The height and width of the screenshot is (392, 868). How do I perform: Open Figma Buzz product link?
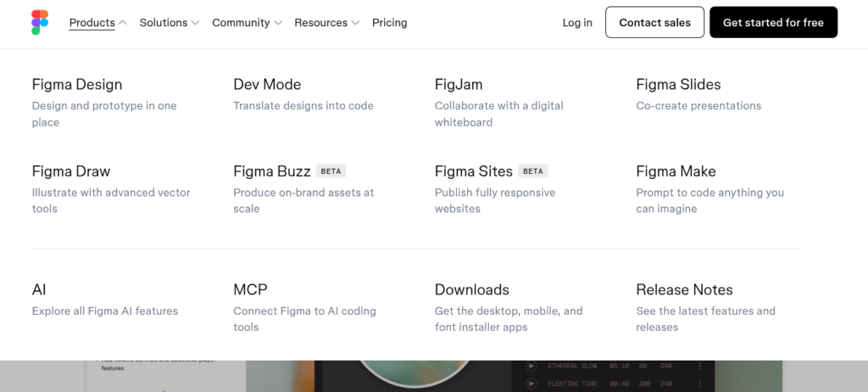[272, 171]
